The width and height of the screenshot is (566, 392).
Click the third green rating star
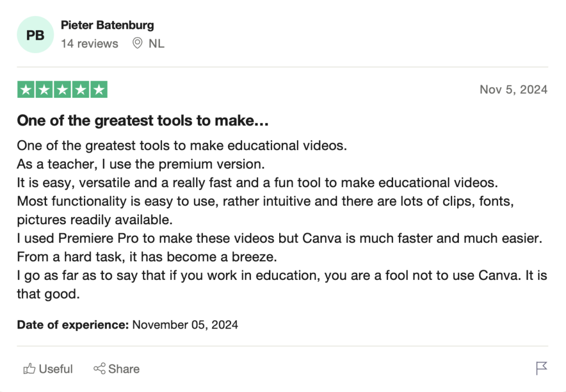[x=62, y=89]
